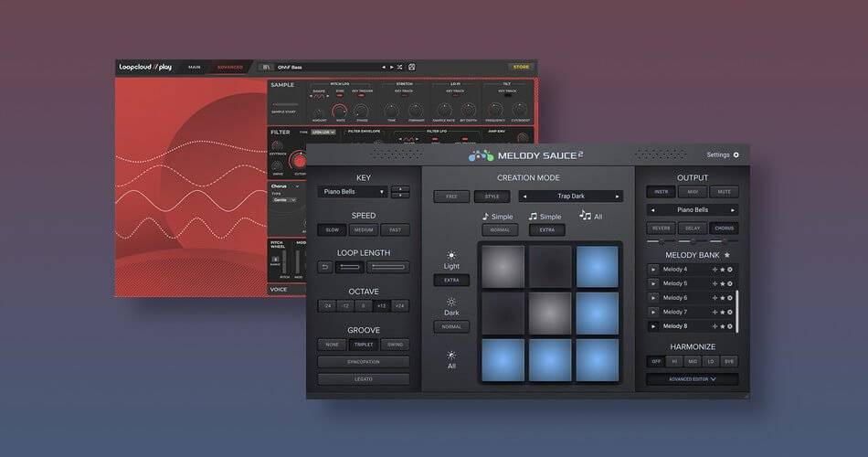Click the Loopcloud Play shuffle preset icon
This screenshot has width=868, height=457.
(x=399, y=67)
